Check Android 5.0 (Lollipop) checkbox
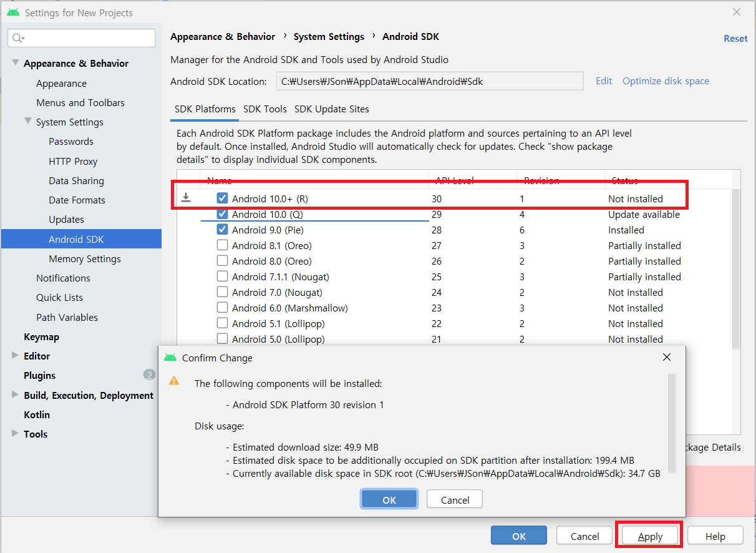This screenshot has height=553, width=756. pyautogui.click(x=222, y=339)
